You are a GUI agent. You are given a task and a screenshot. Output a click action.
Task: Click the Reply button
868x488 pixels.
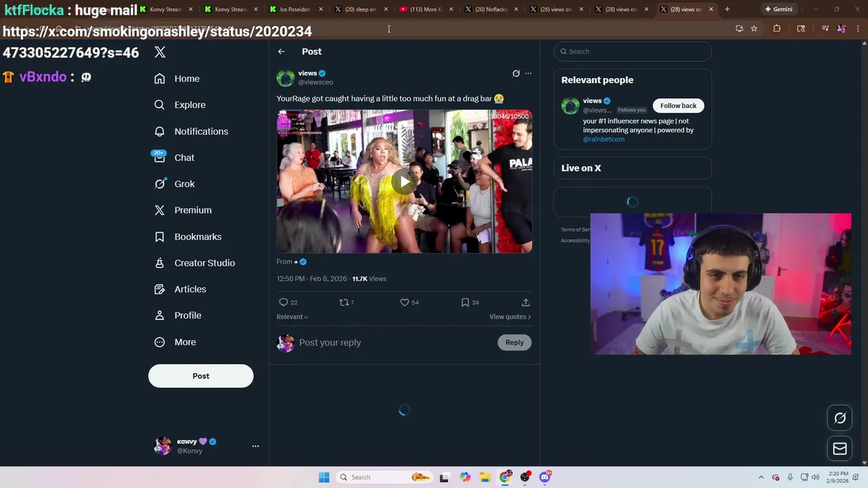click(515, 342)
